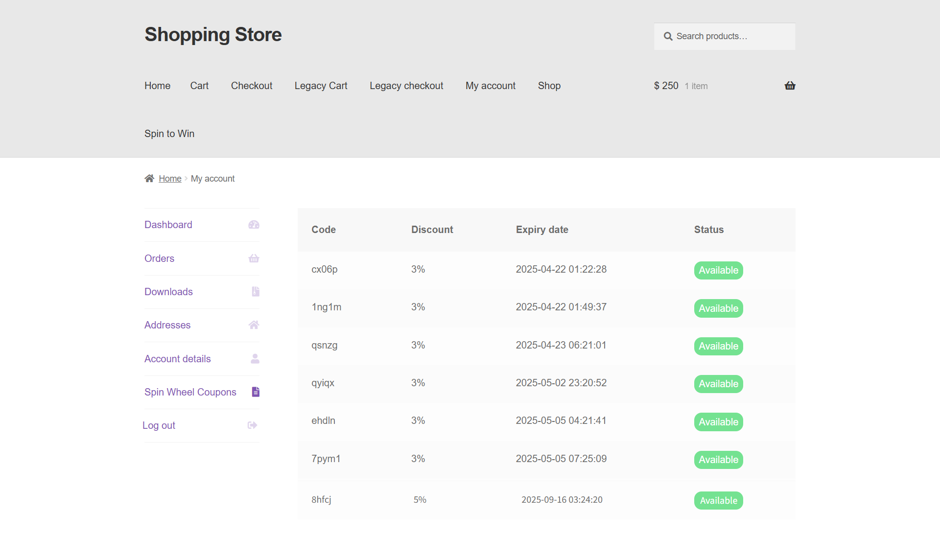Click the breadcrumb home icon

click(149, 178)
